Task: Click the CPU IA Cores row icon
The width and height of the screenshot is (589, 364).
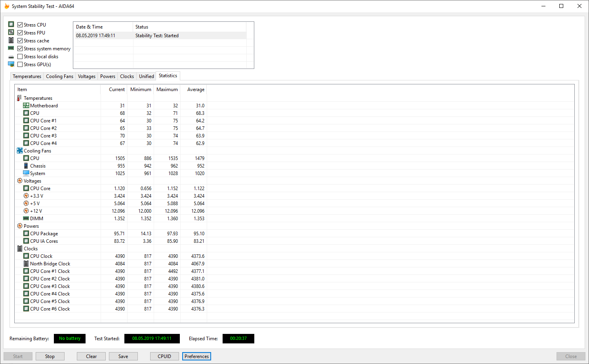Action: pos(26,241)
